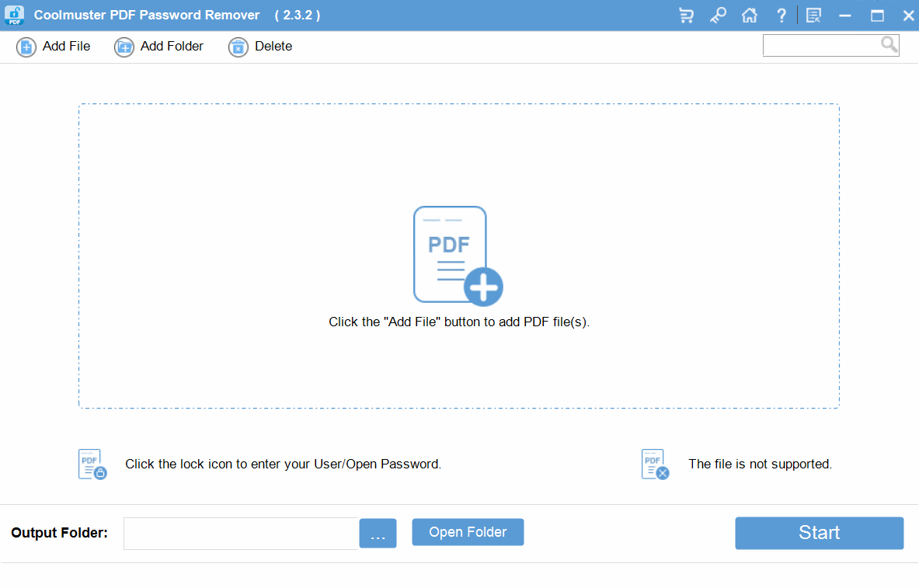The image size is (919, 588).
Task: Click the unsupported file PDF icon
Action: point(653,464)
